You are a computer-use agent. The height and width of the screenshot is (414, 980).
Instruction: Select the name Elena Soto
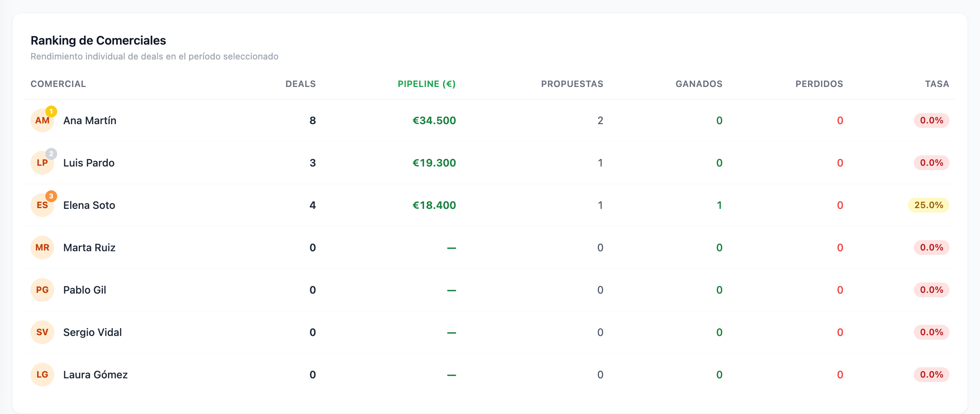pyautogui.click(x=89, y=206)
